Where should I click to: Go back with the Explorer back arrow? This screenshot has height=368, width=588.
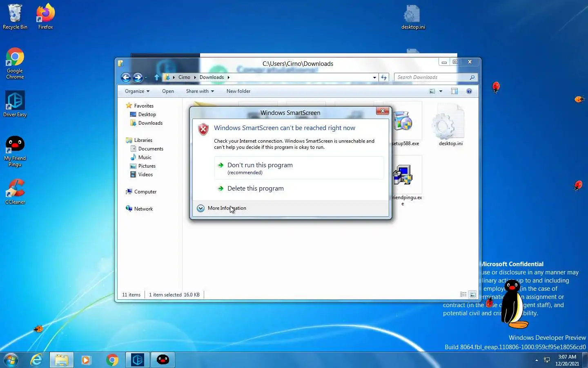[126, 77]
